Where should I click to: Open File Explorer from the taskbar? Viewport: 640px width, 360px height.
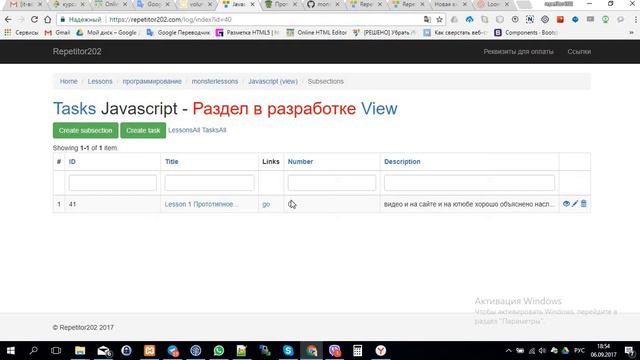coord(80,351)
